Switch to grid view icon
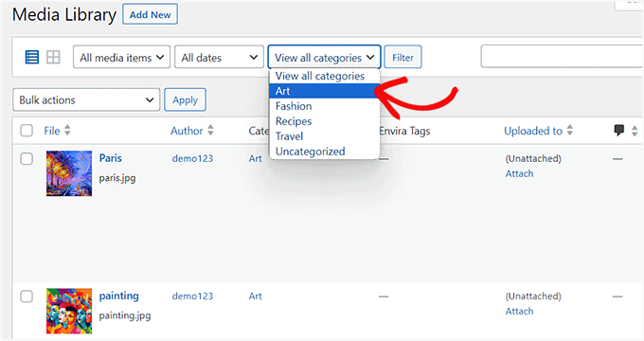The height and width of the screenshot is (341, 644). click(x=53, y=57)
